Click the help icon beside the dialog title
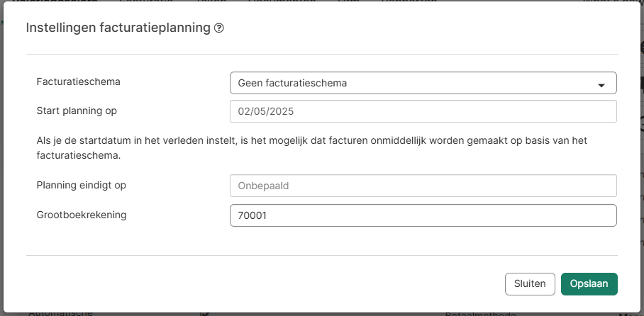 click(x=219, y=28)
